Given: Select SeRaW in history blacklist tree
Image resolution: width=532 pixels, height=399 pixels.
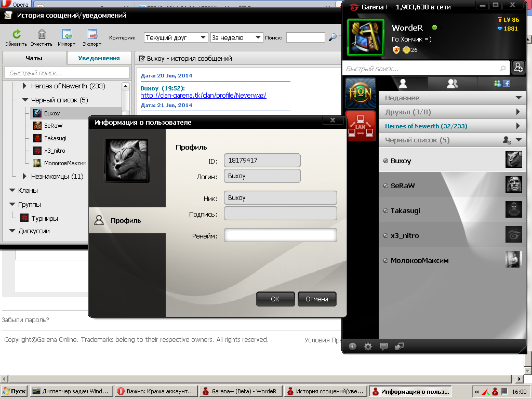Looking at the screenshot, I should (x=54, y=126).
